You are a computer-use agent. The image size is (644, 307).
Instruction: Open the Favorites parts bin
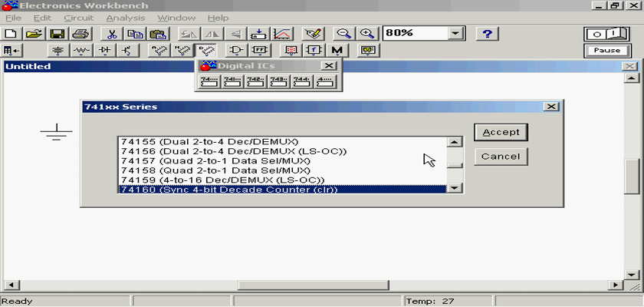click(11, 51)
